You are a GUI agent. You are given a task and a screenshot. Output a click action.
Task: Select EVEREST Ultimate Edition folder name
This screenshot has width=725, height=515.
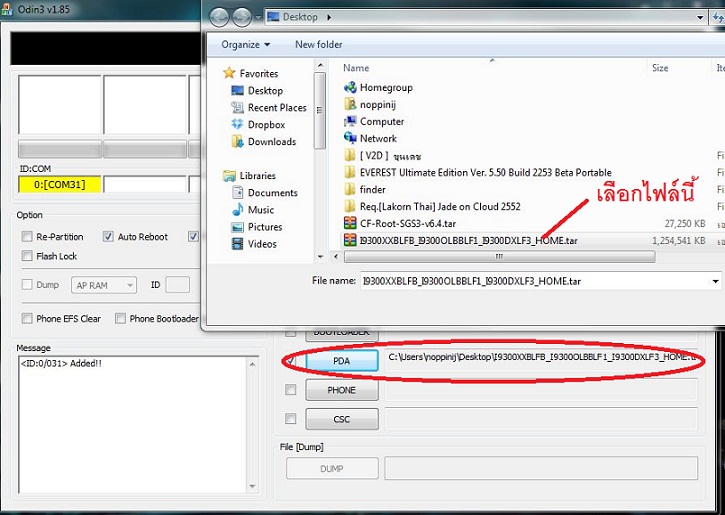(485, 172)
